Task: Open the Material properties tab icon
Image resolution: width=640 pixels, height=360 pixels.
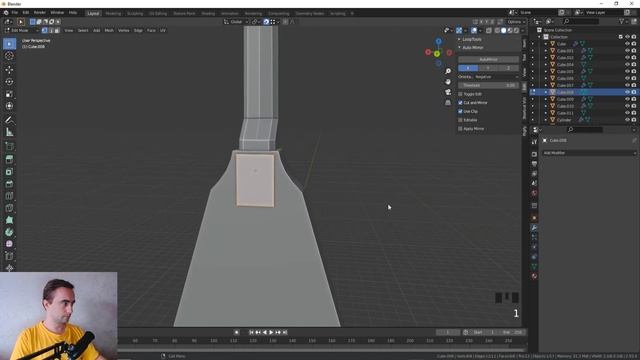Action: pyautogui.click(x=534, y=276)
